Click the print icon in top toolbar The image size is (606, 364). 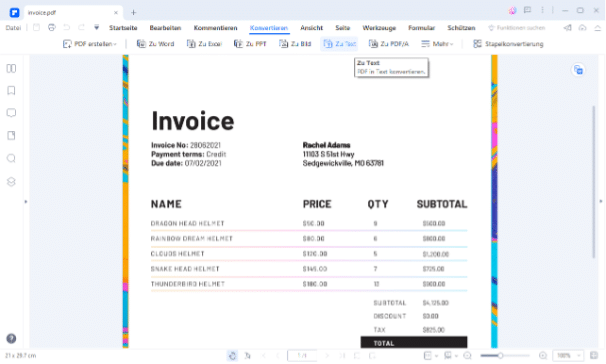pyautogui.click(x=51, y=27)
